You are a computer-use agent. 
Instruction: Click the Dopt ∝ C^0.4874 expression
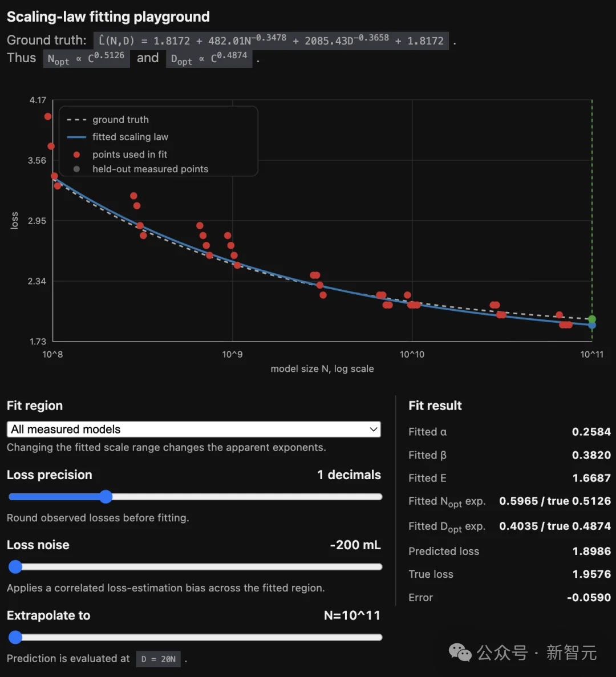[209, 58]
